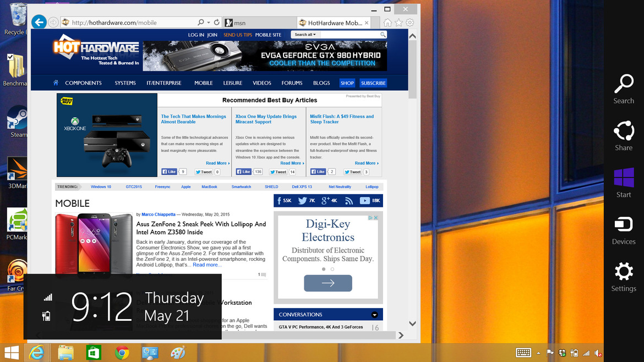Open the IT/Enterprise menu

(164, 83)
